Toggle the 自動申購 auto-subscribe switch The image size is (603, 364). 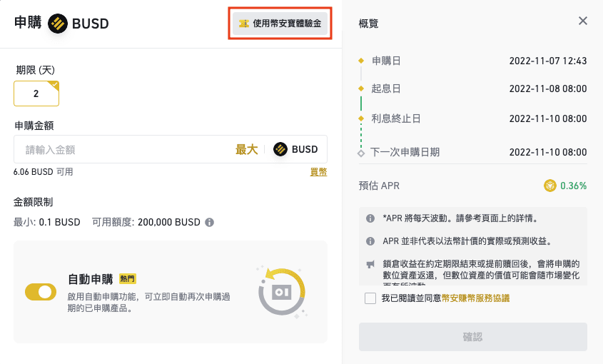point(41,292)
